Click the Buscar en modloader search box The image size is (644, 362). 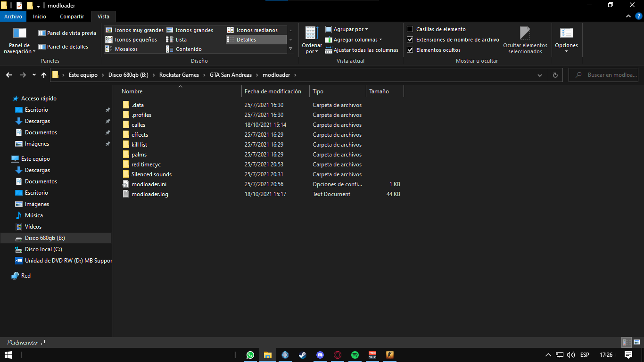click(604, 75)
